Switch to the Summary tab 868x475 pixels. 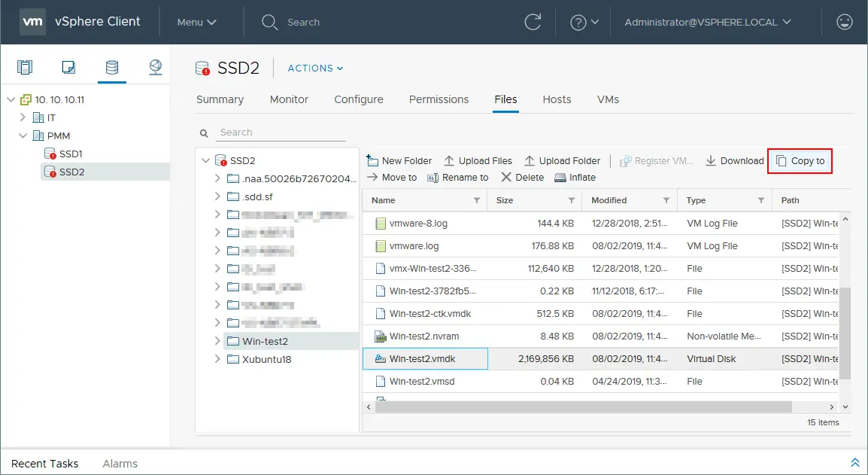220,99
